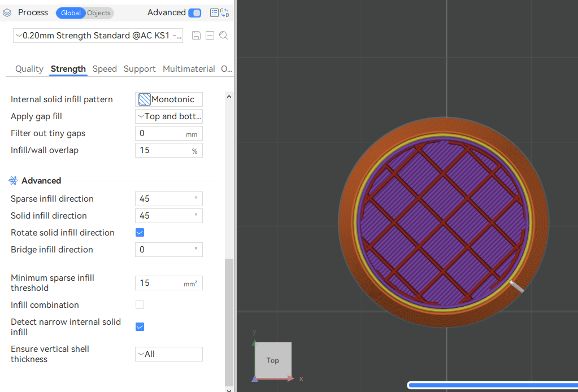Click the Advanced section atom icon
The image size is (578, 392).
pos(13,181)
